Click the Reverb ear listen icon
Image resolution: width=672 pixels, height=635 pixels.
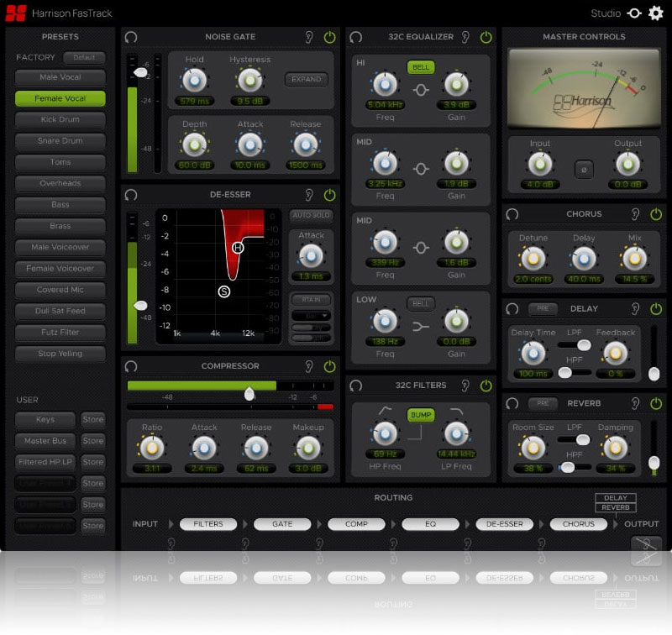coord(636,404)
